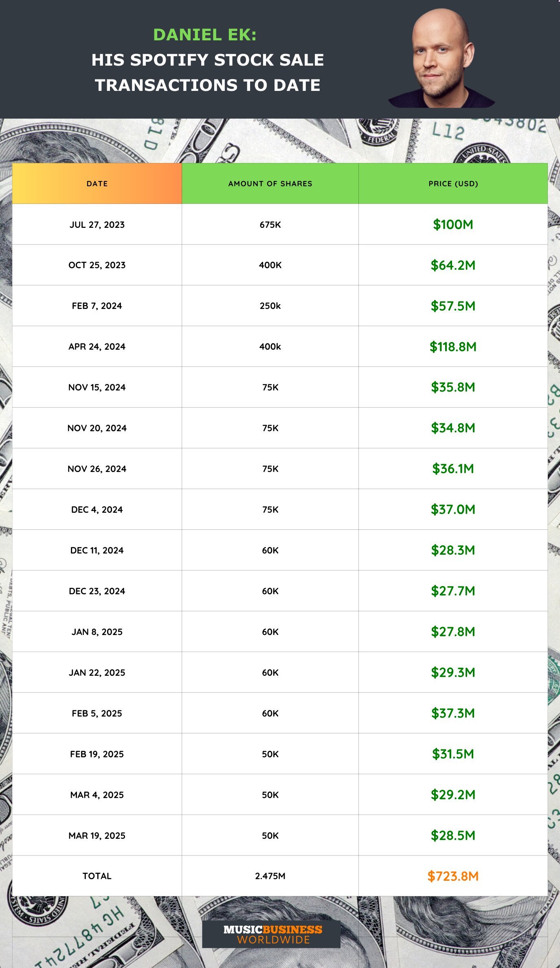
Task: Click the JAN 22, 2025 date cell
Action: pos(97,673)
